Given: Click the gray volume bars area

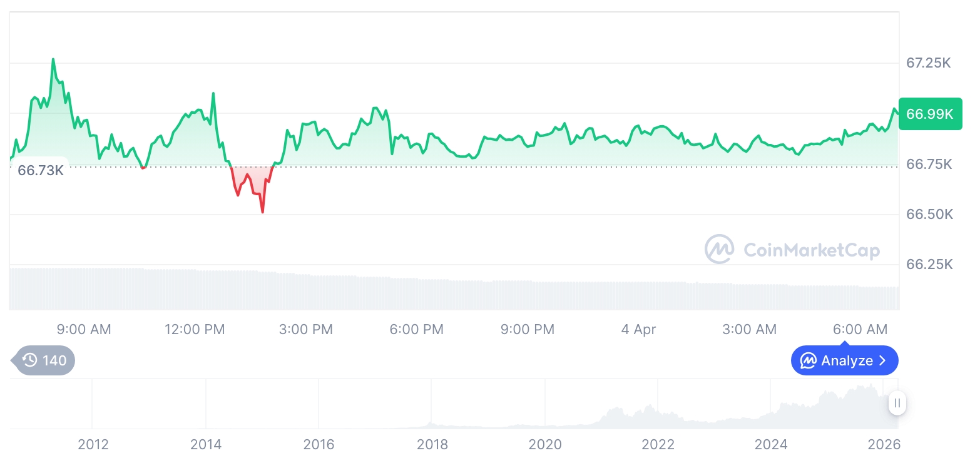Looking at the screenshot, I should (x=438, y=293).
